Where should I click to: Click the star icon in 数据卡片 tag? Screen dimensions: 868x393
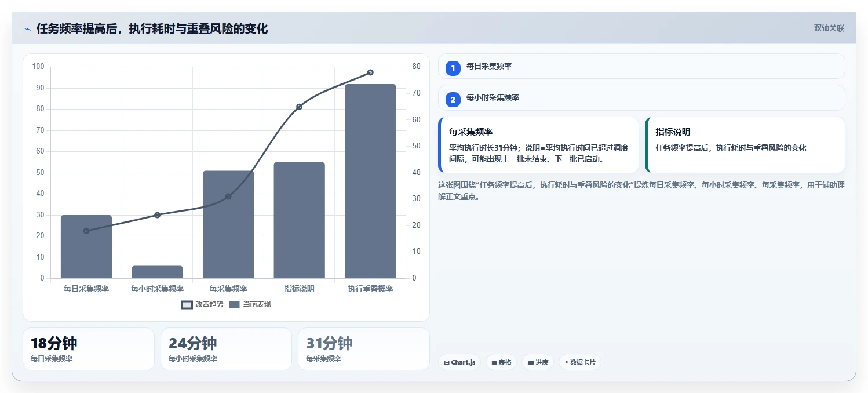tap(566, 362)
